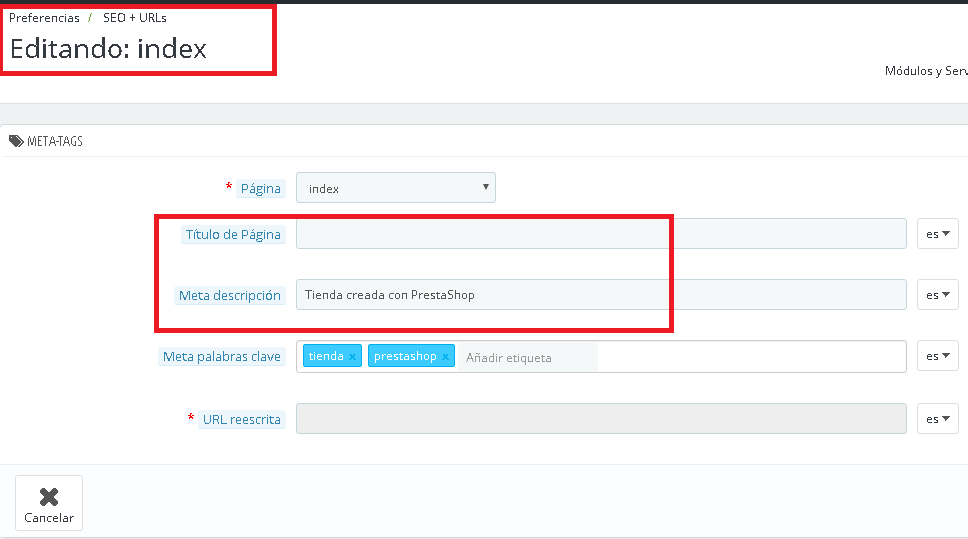Viewport: 968px width, 539px height.
Task: Expand language selector for URL reescrita
Action: pyautogui.click(x=937, y=419)
